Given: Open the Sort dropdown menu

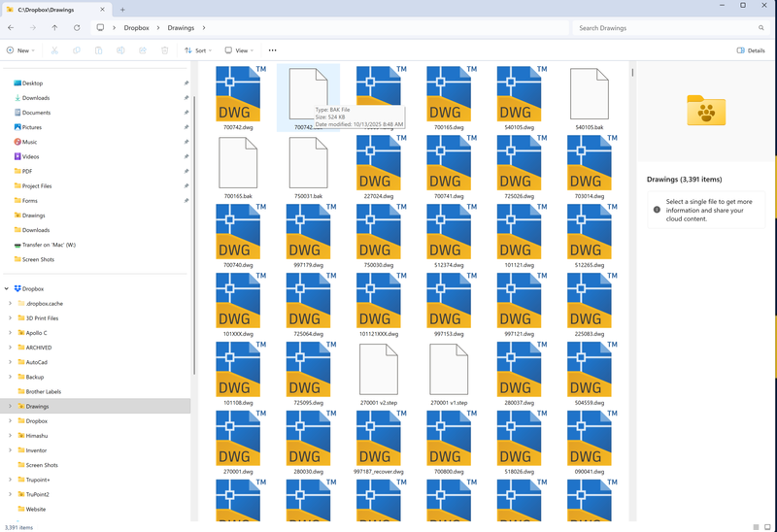Looking at the screenshot, I should (199, 50).
